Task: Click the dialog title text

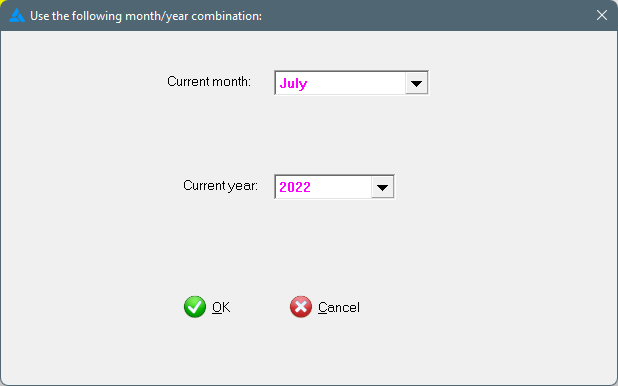Action: 146,16
